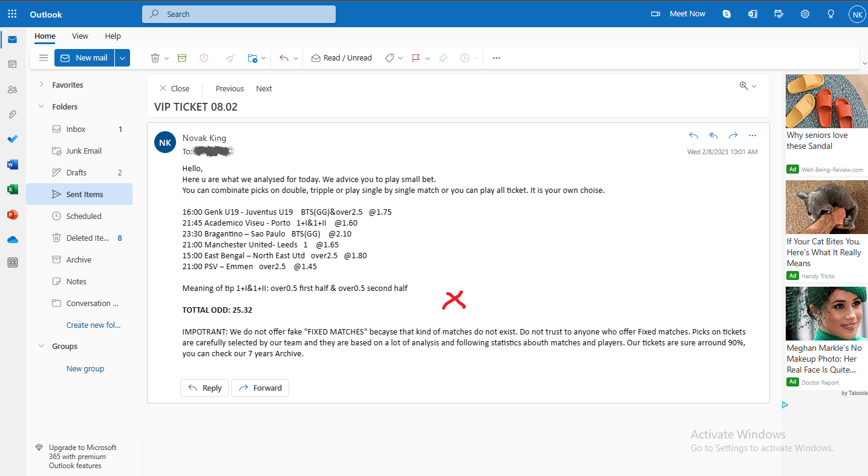
Task: Open more toolbar options ellipsis
Action: 497,58
